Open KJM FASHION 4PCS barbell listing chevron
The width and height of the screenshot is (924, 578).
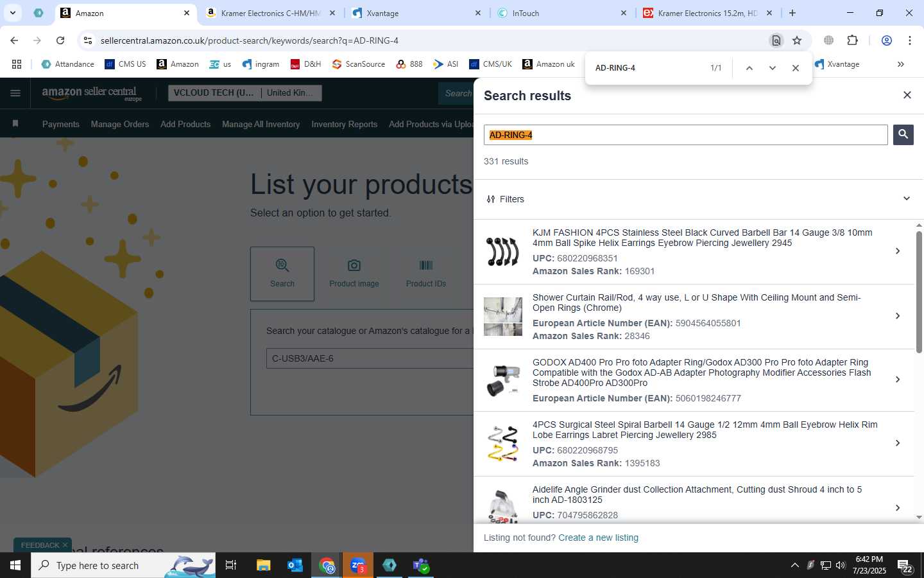tap(898, 251)
